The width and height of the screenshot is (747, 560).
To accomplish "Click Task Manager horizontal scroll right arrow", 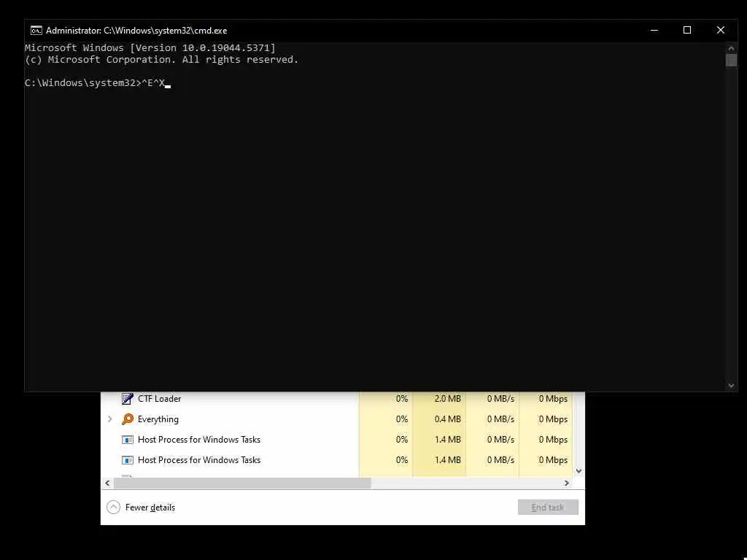I will click(566, 483).
